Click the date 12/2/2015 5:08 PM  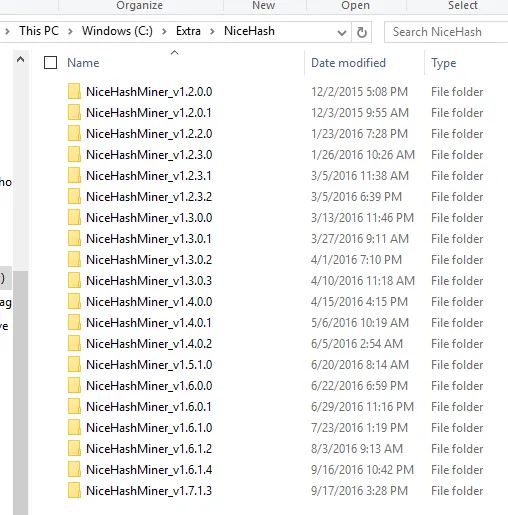point(359,92)
